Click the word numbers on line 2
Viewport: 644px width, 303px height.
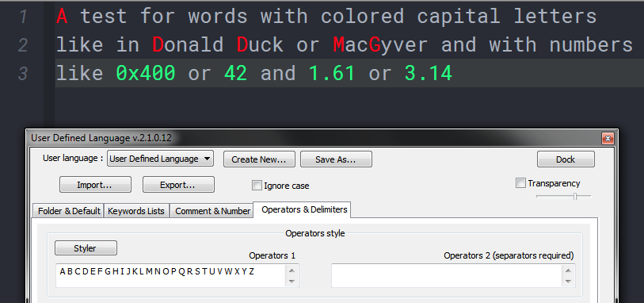tap(592, 44)
